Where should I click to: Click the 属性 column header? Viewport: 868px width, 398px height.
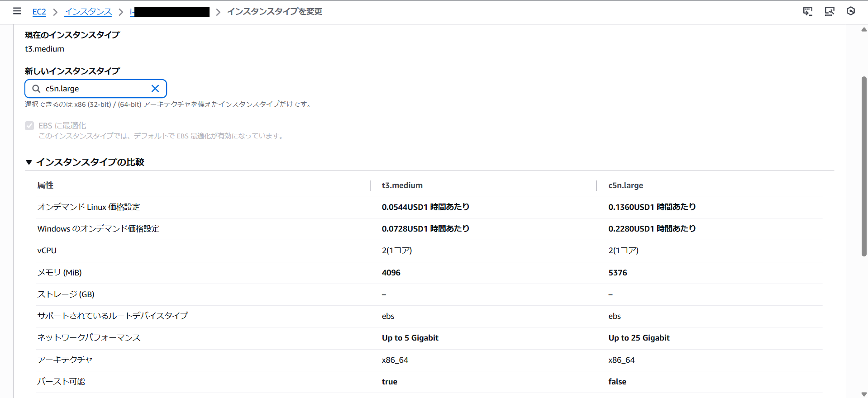point(45,185)
